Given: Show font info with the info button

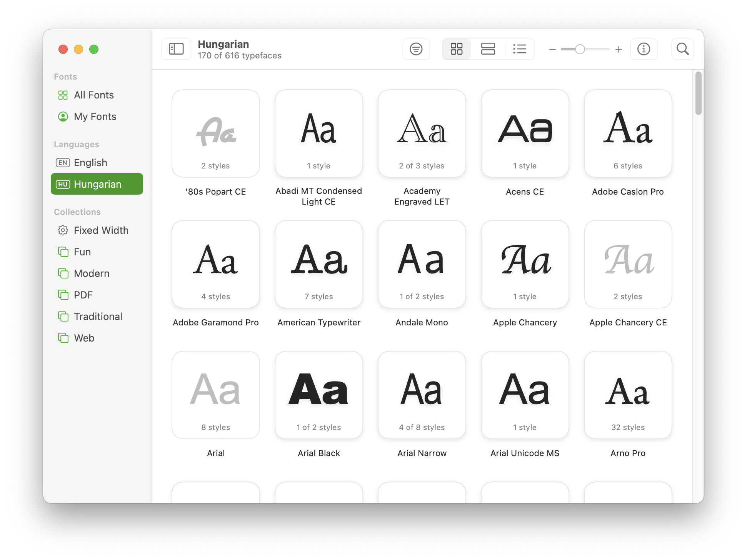Looking at the screenshot, I should click(x=644, y=49).
